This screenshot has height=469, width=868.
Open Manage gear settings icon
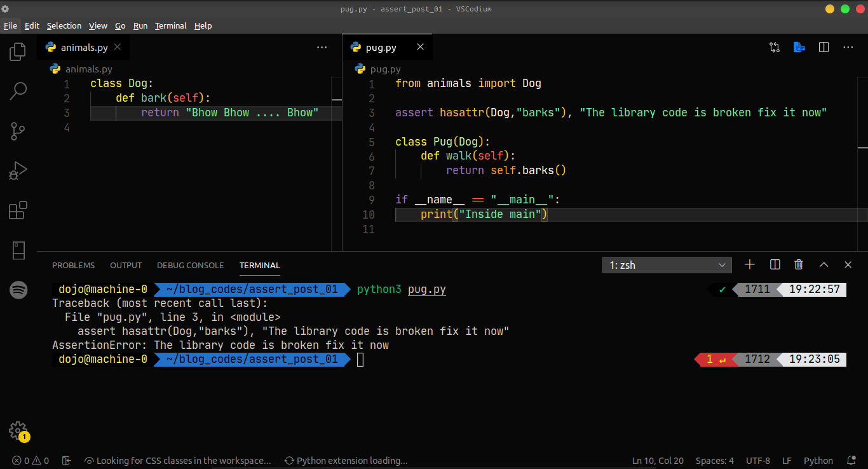[x=18, y=431]
